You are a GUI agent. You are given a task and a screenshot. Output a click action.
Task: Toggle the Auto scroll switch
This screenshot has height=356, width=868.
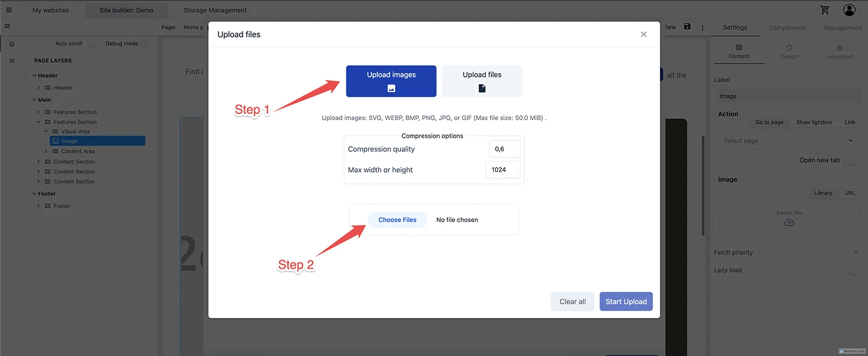pos(92,44)
